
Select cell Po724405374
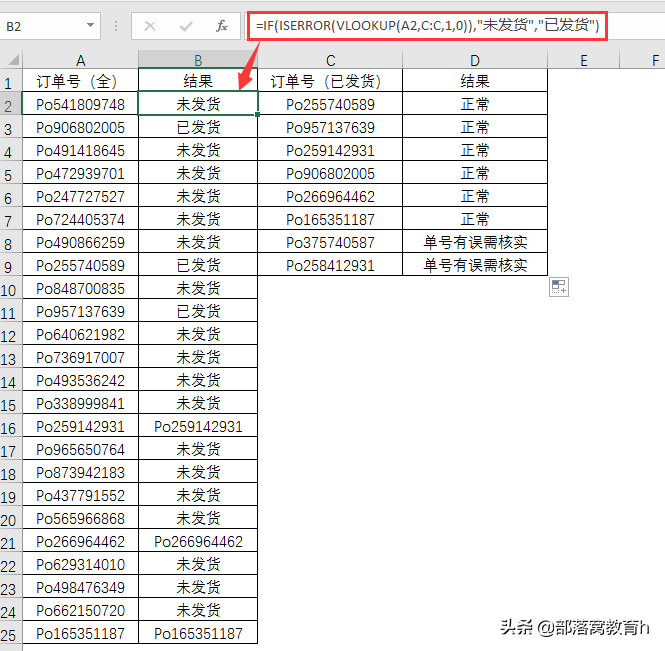tap(80, 219)
